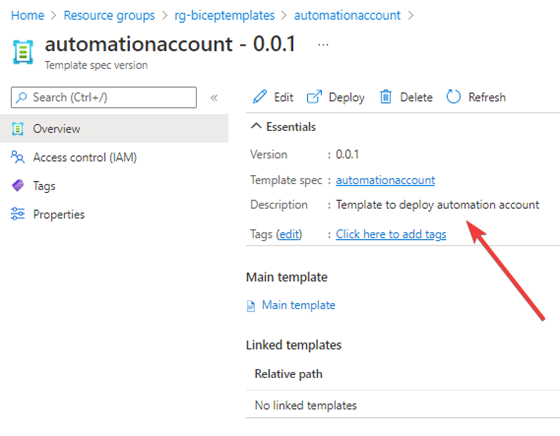Click the description text 'Template to deploy automation account'
This screenshot has width=560, height=436.
438,205
